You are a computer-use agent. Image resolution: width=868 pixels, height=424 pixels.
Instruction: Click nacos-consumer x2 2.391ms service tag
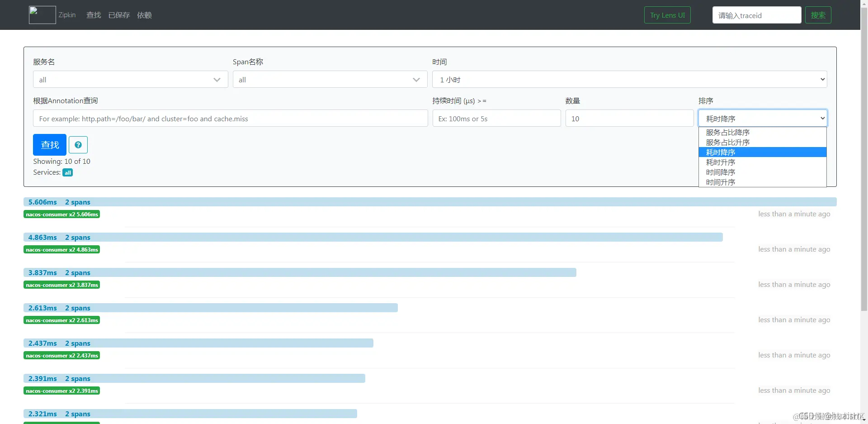click(x=62, y=391)
